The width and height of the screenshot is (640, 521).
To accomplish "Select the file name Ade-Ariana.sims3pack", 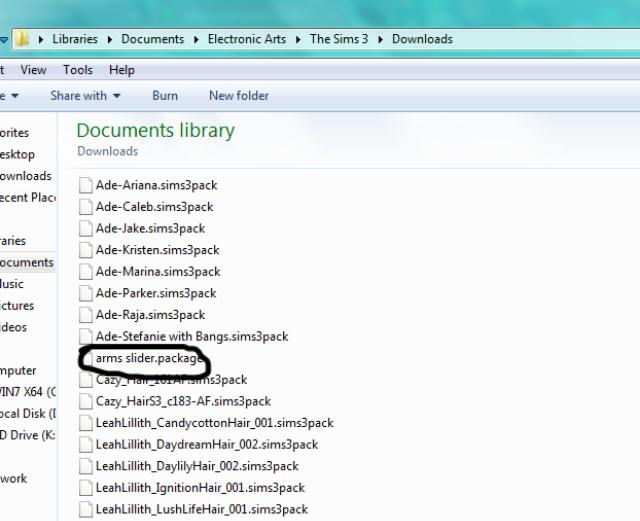I will pyautogui.click(x=156, y=185).
